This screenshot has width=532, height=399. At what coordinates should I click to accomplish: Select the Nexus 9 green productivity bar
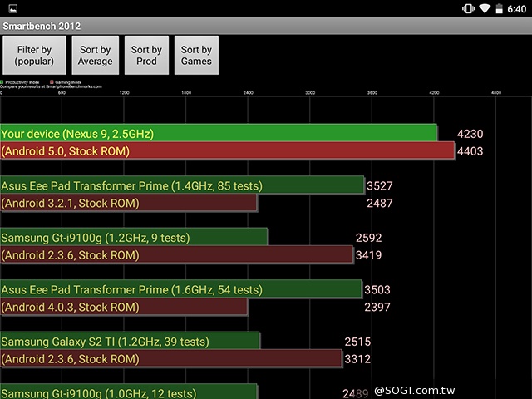(x=219, y=133)
